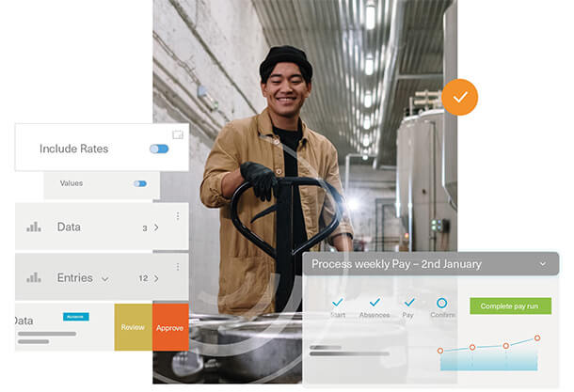Click the third point on the line chart

tap(506, 346)
